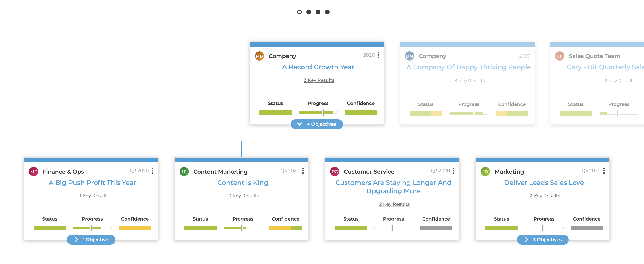Viewport: 644px width, 264px height.
Task: Click progress slider on A Record Growth Year
Action: pyautogui.click(x=318, y=112)
